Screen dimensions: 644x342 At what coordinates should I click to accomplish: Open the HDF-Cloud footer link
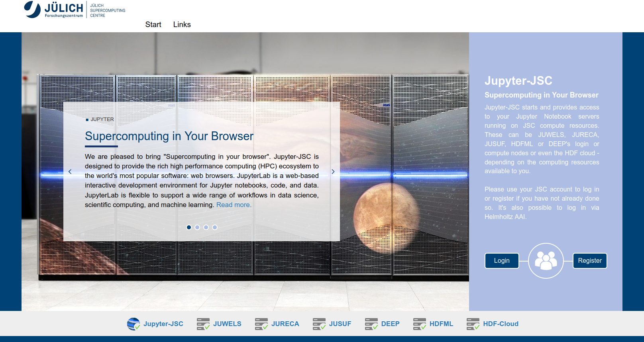501,324
